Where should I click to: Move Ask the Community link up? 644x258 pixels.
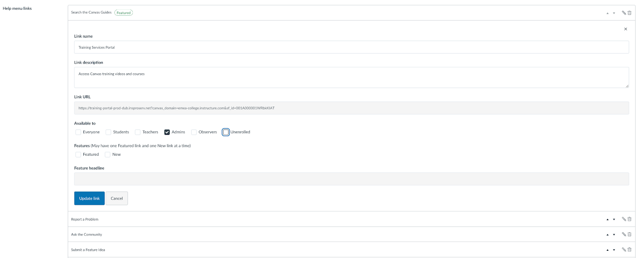click(x=607, y=235)
